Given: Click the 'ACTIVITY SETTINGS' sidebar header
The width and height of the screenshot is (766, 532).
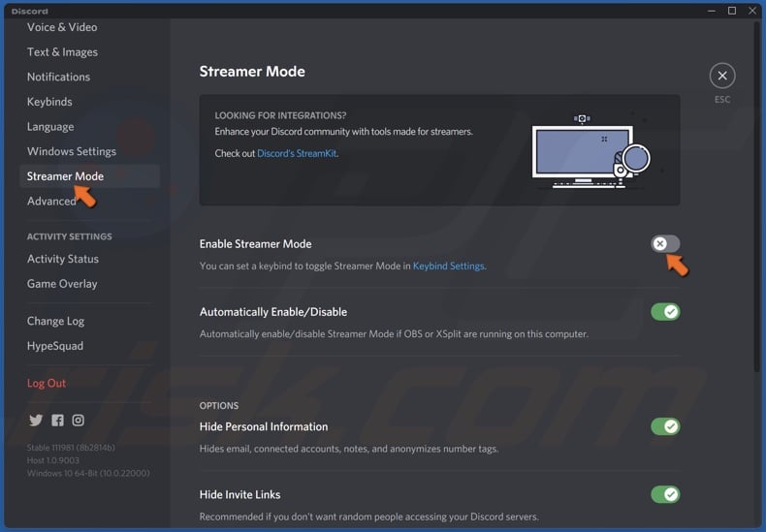Looking at the screenshot, I should coord(70,236).
